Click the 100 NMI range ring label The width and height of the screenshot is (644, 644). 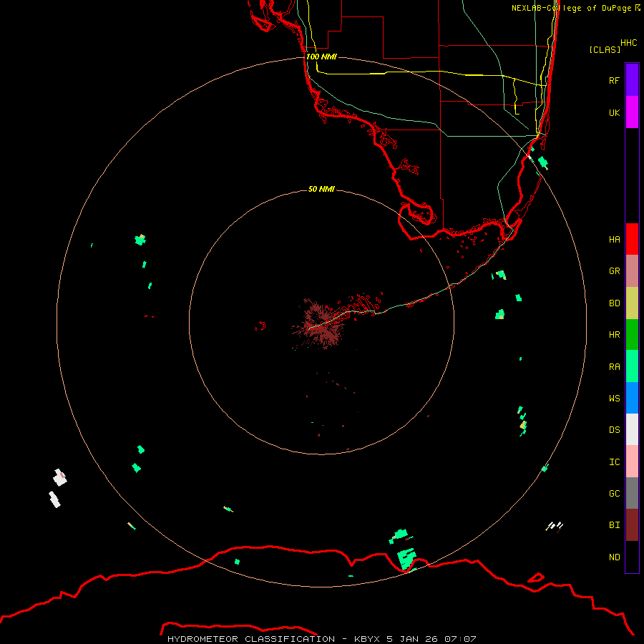[321, 57]
